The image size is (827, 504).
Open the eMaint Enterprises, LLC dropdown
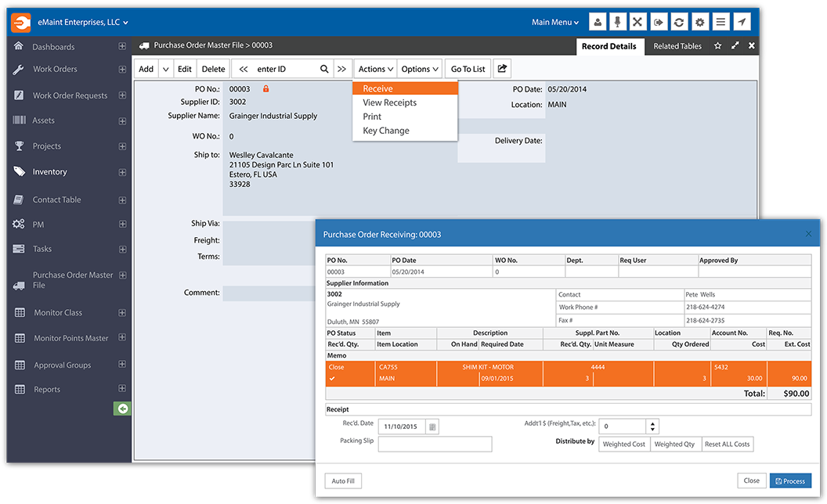click(83, 22)
